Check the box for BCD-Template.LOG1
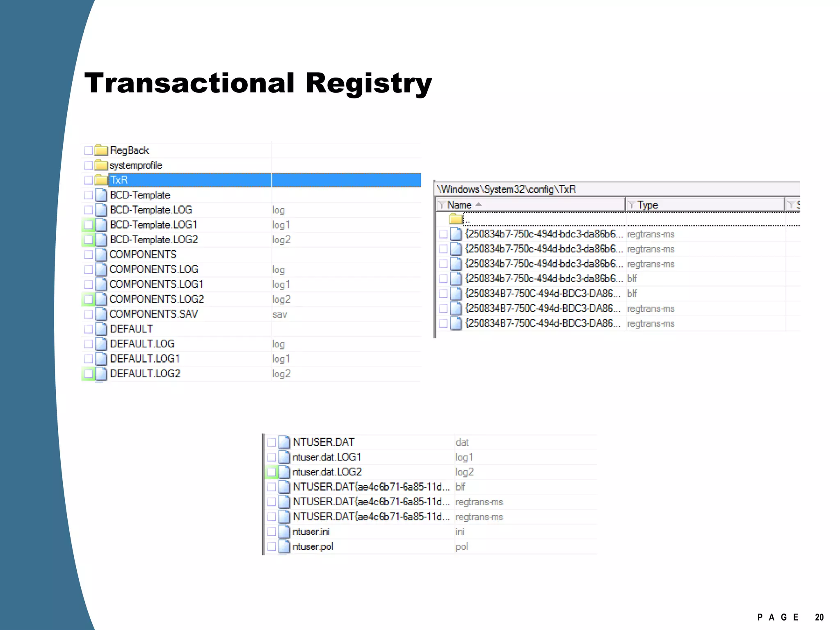 tap(88, 225)
